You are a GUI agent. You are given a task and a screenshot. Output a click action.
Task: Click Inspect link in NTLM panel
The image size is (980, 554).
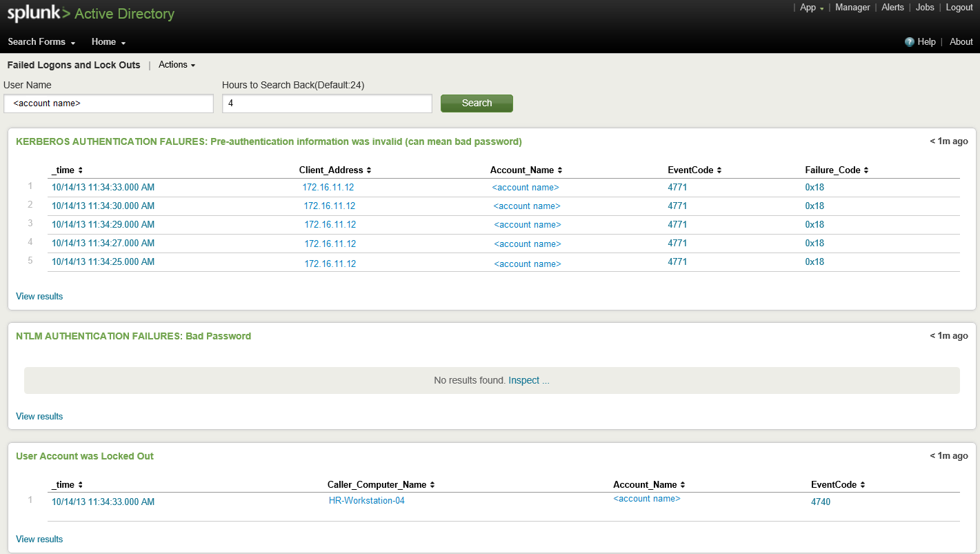[523, 380]
